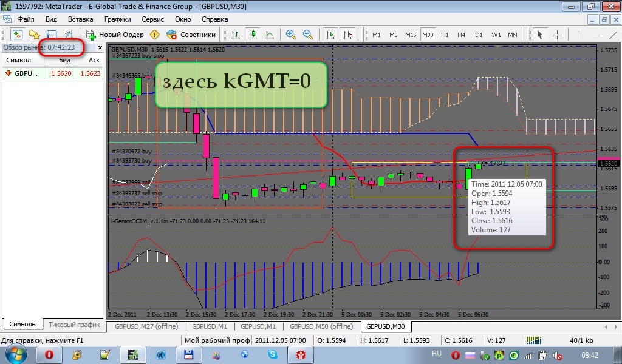Switch chart to candlestick mode
622x364 pixels.
253,35
